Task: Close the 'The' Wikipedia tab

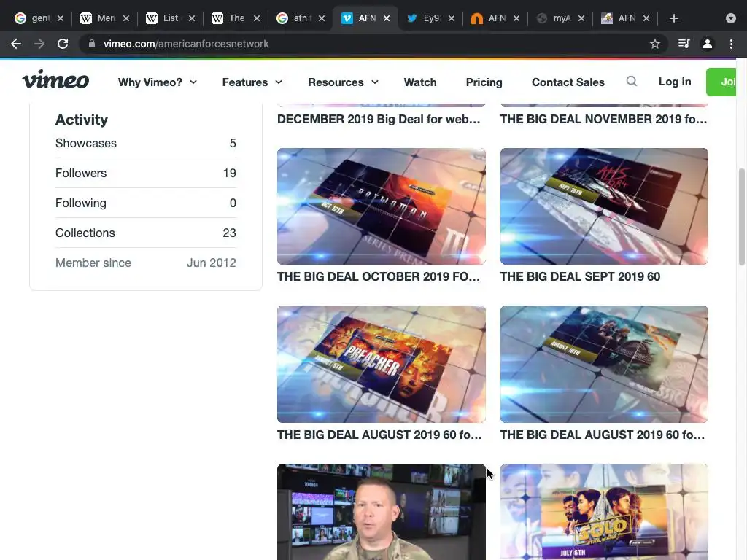Action: [x=257, y=18]
